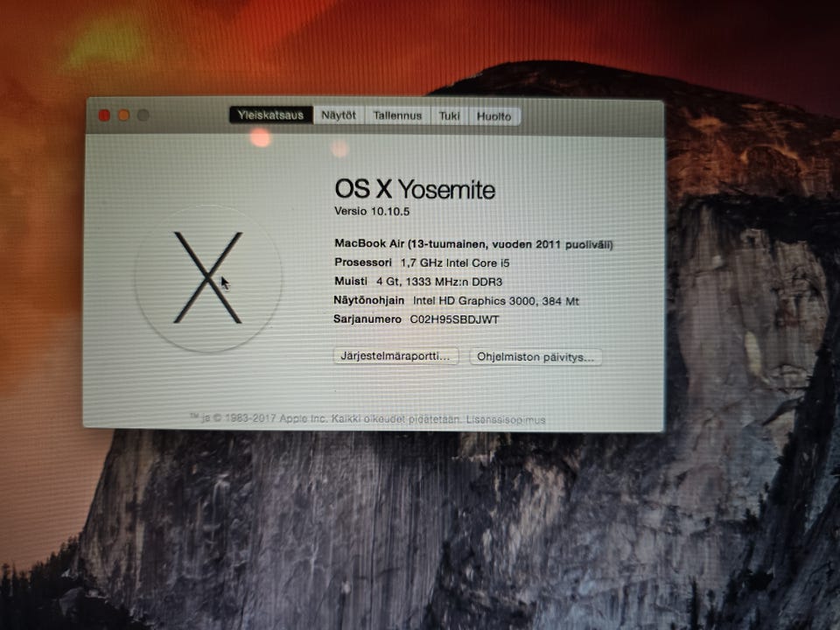This screenshot has width=840, height=630.
Task: Click the Apple Inc. copyright notice
Action: [325, 419]
